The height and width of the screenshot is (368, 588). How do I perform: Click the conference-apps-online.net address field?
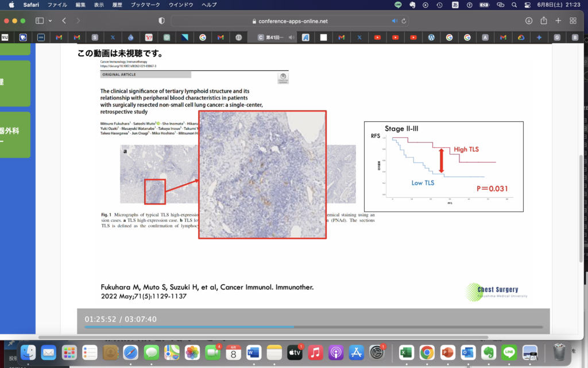(x=290, y=21)
